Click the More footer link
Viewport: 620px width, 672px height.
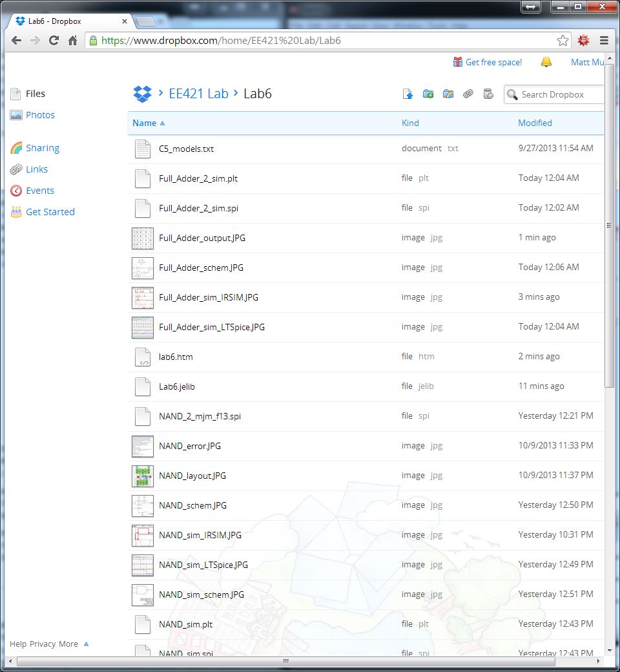68,644
